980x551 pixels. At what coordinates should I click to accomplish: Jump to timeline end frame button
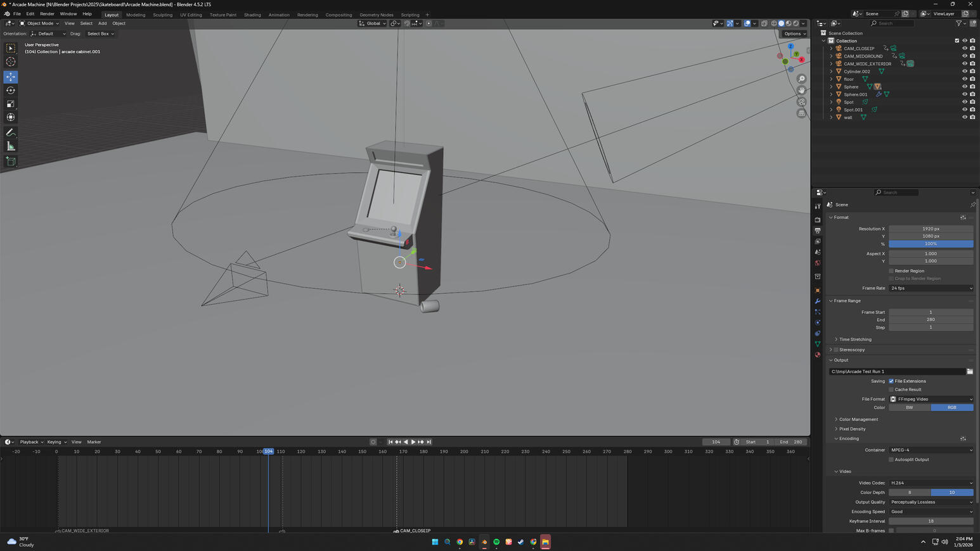[429, 442]
